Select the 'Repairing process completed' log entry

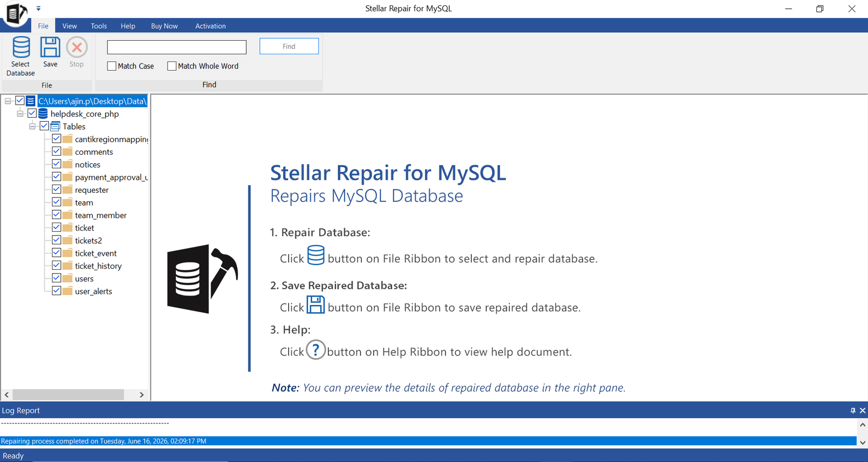pos(429,441)
